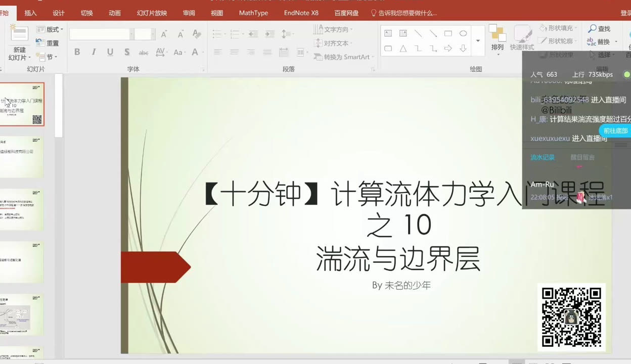The width and height of the screenshot is (631, 364).
Task: Select the straight line shape
Action: tap(418, 33)
